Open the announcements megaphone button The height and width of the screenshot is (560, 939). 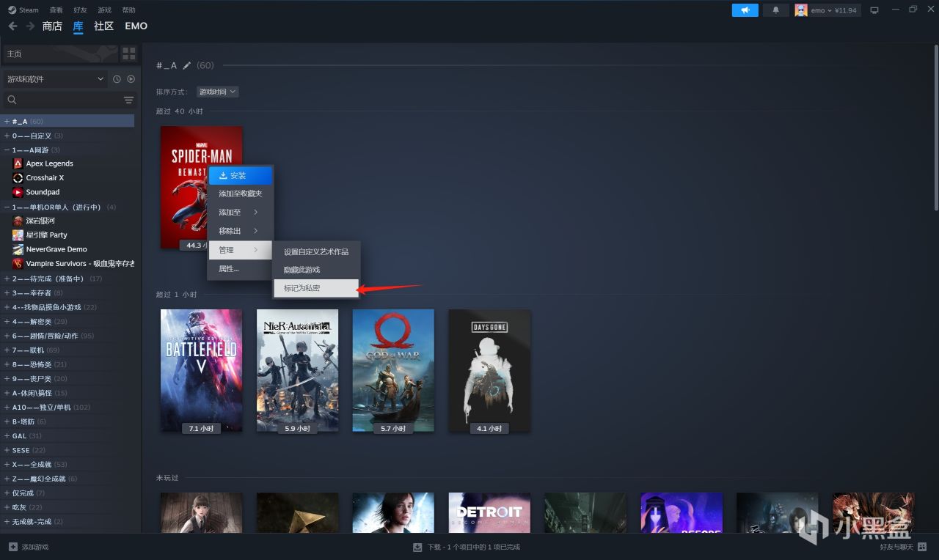point(745,10)
